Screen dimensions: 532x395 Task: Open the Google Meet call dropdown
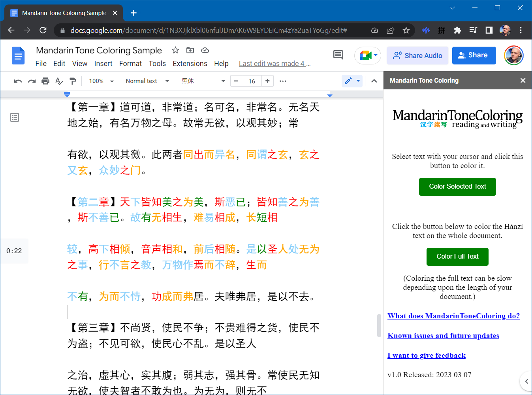point(368,55)
